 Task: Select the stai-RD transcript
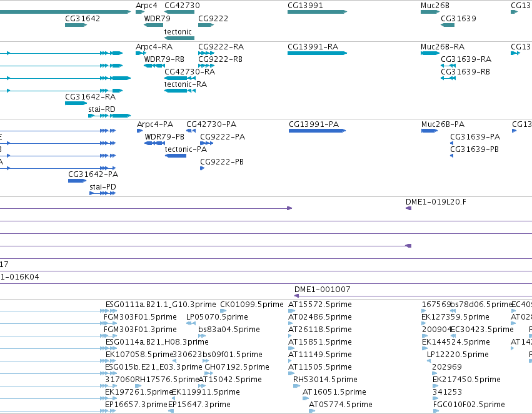(x=109, y=116)
